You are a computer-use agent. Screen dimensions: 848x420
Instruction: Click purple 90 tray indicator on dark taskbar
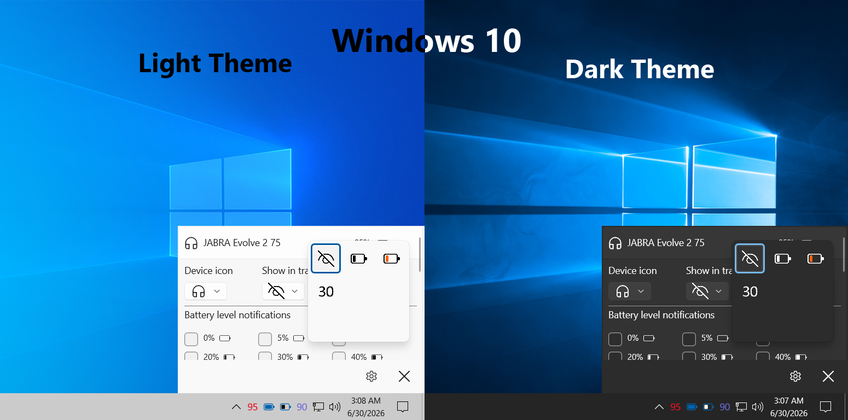coord(725,407)
